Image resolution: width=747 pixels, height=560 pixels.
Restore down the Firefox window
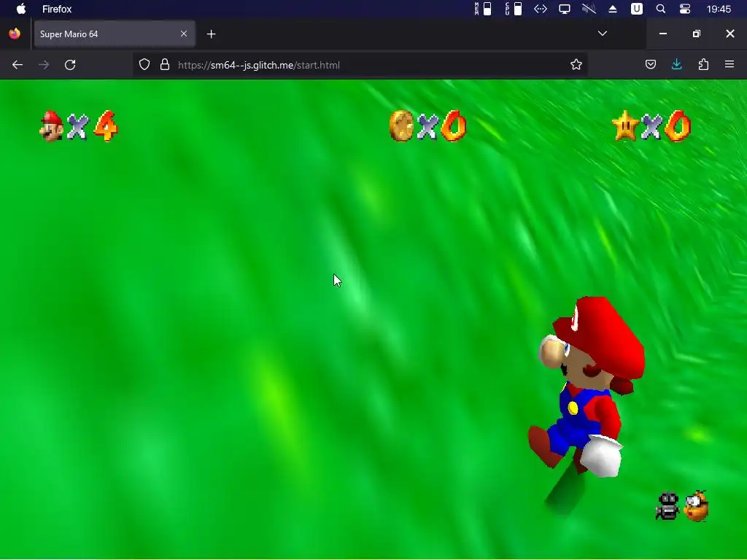[x=697, y=34]
